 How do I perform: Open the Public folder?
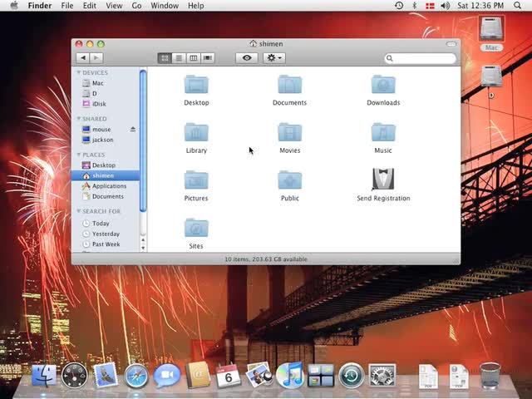coord(289,180)
